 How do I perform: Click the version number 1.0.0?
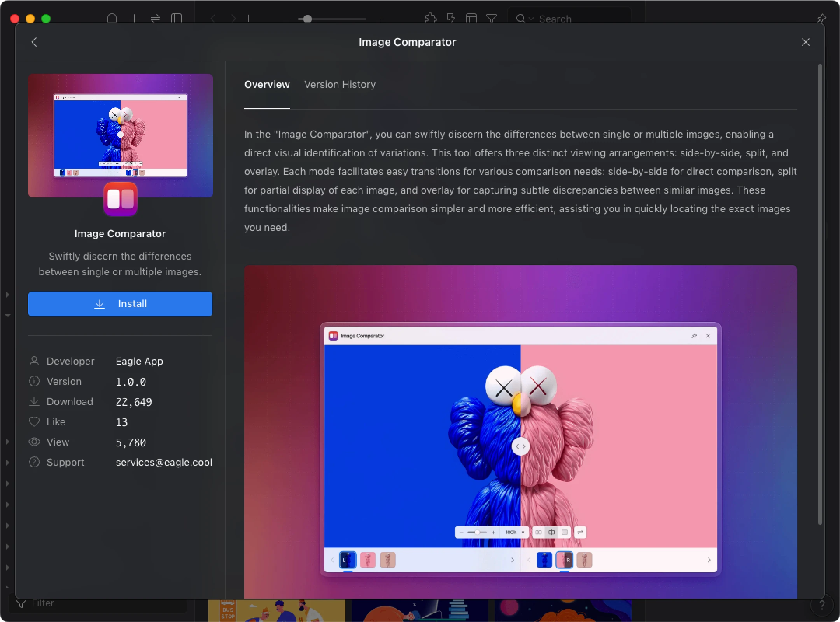pos(131,382)
